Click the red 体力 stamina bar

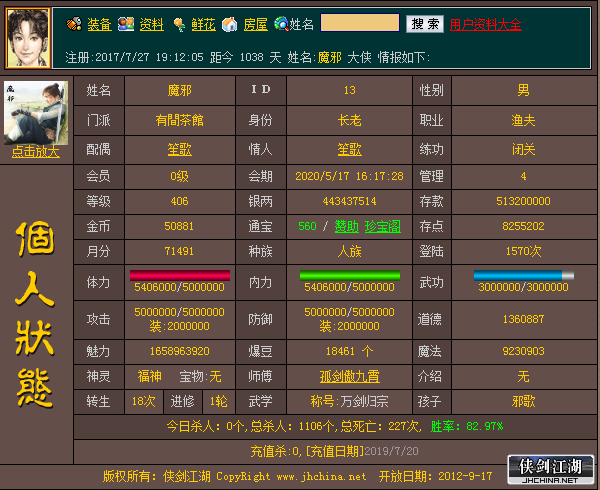pyautogui.click(x=180, y=275)
